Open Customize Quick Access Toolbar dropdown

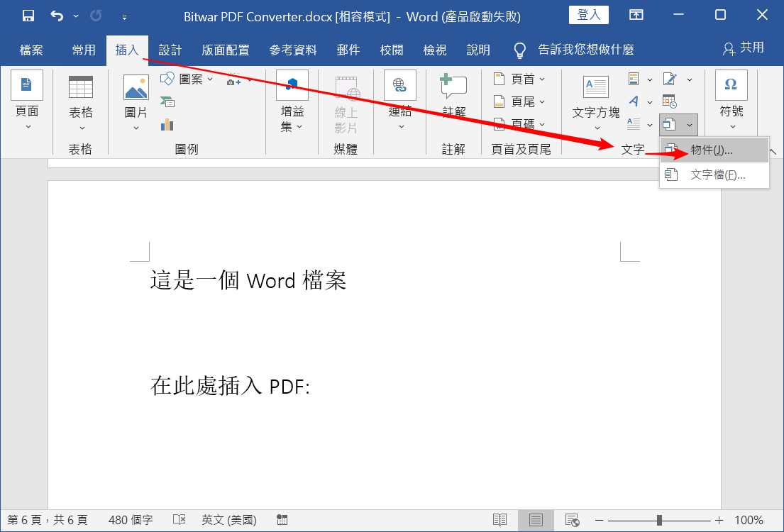click(x=124, y=18)
